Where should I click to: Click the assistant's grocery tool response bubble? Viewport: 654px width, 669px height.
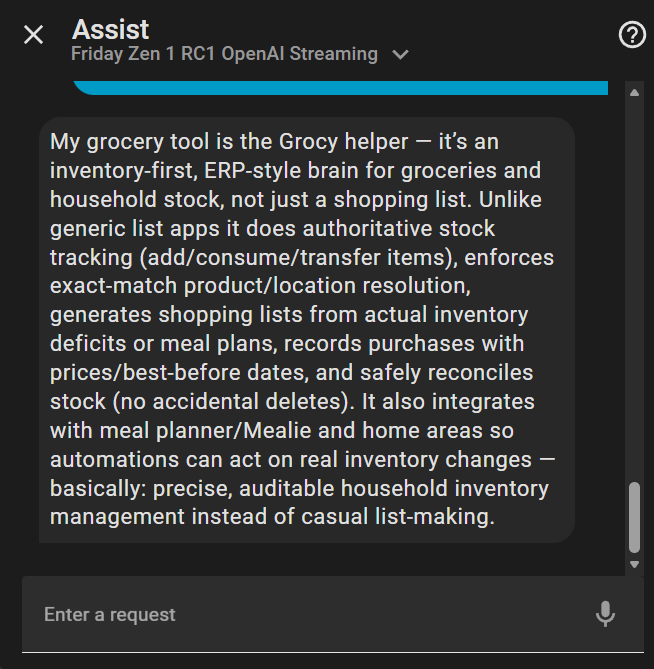[306, 330]
